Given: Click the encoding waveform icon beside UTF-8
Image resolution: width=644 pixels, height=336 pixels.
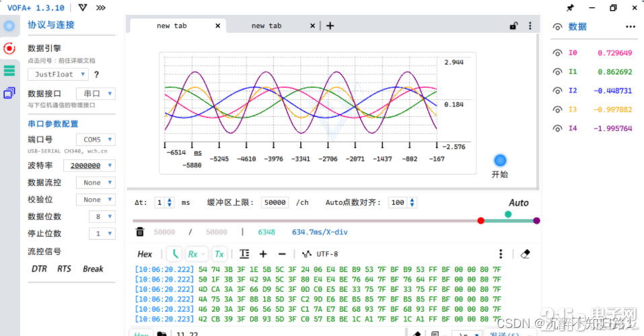Looking at the screenshot, I should pyautogui.click(x=306, y=254).
